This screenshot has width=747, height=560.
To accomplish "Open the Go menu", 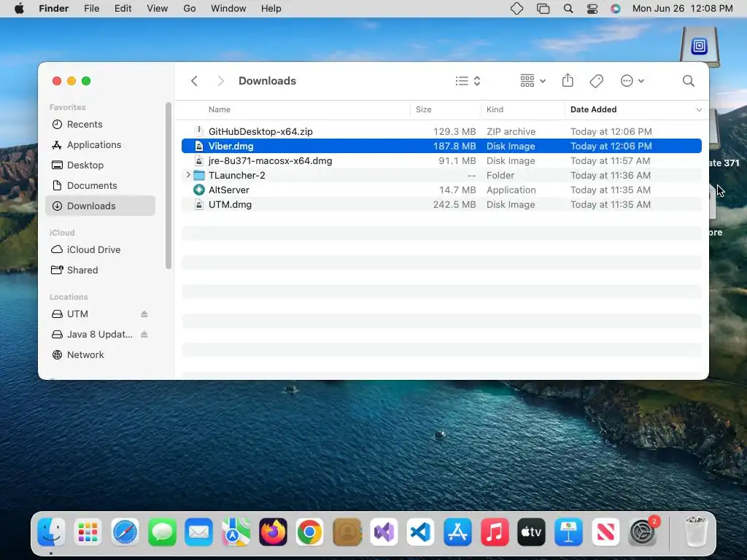I will point(190,9).
